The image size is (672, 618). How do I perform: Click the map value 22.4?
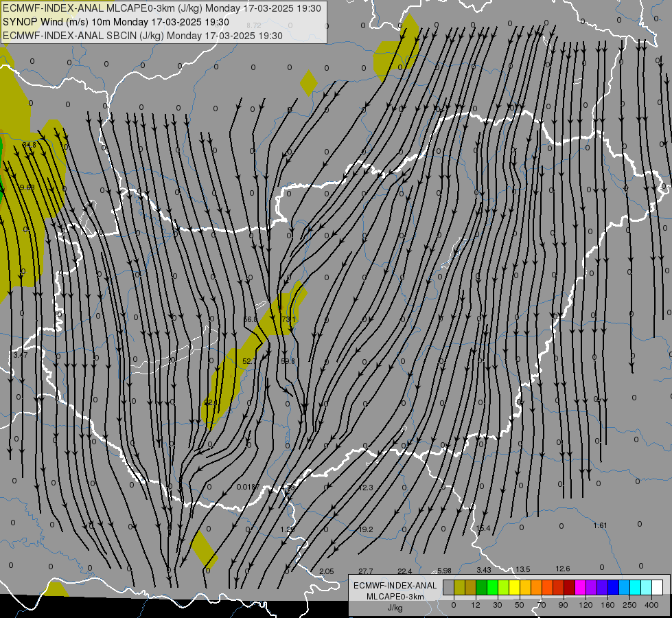point(404,571)
